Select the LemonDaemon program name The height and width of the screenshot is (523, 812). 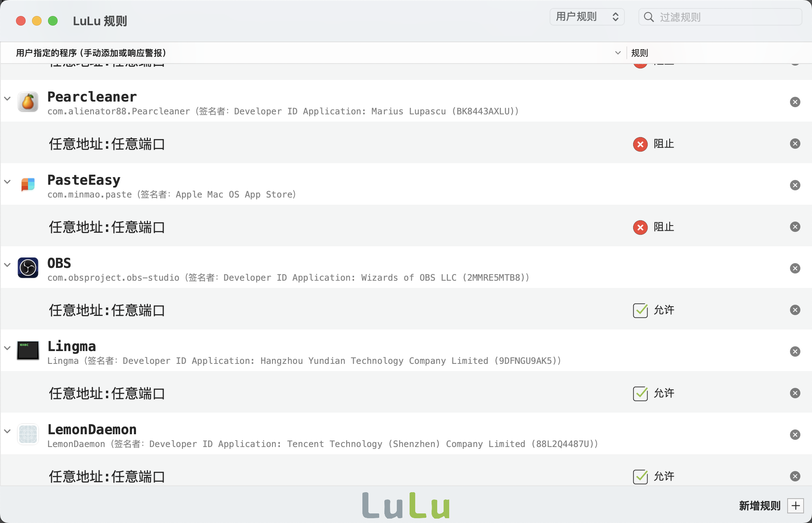tap(92, 429)
